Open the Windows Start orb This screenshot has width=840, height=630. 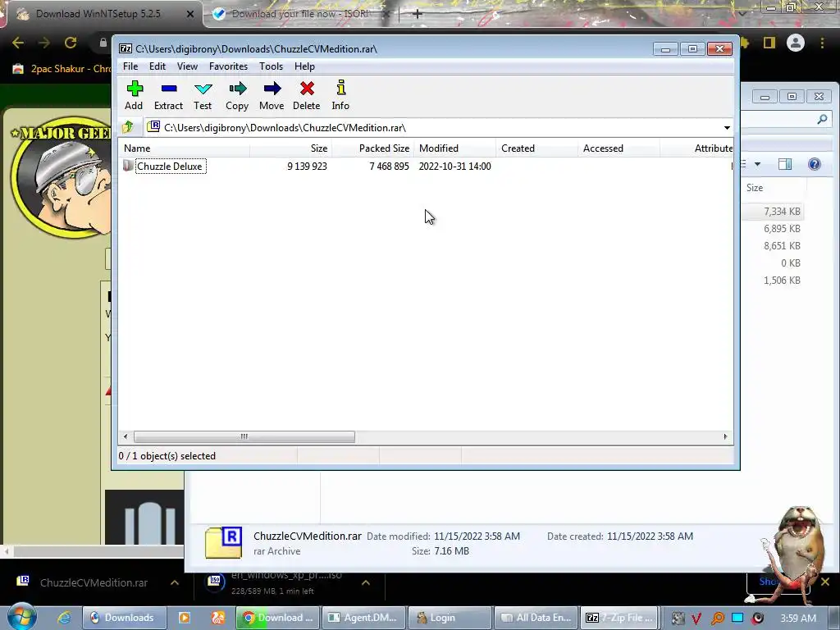coord(21,617)
